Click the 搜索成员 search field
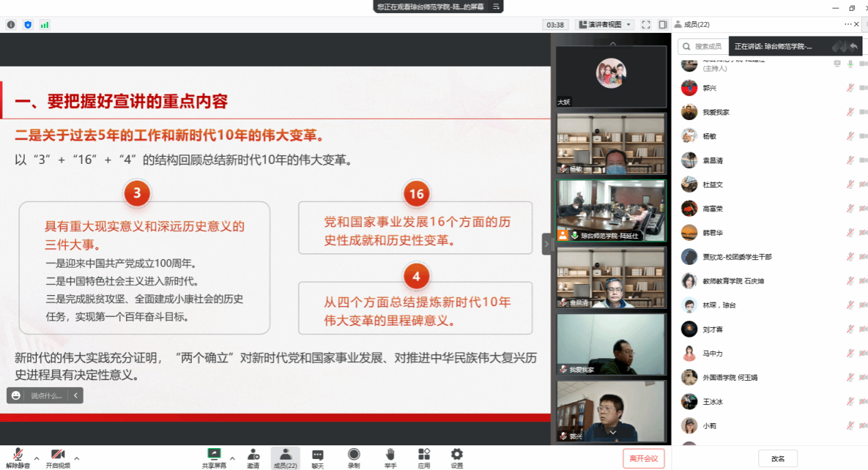Image resolution: width=868 pixels, height=470 pixels. tap(708, 47)
